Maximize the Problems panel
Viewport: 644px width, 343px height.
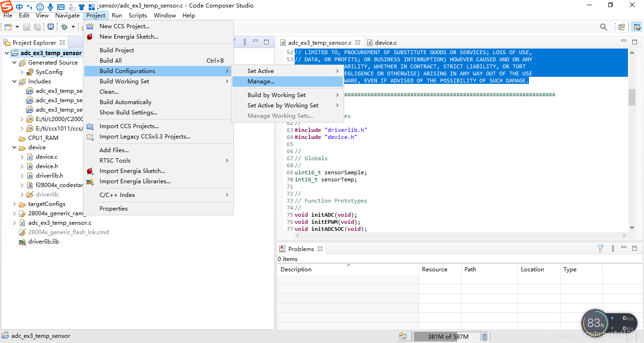(635, 248)
